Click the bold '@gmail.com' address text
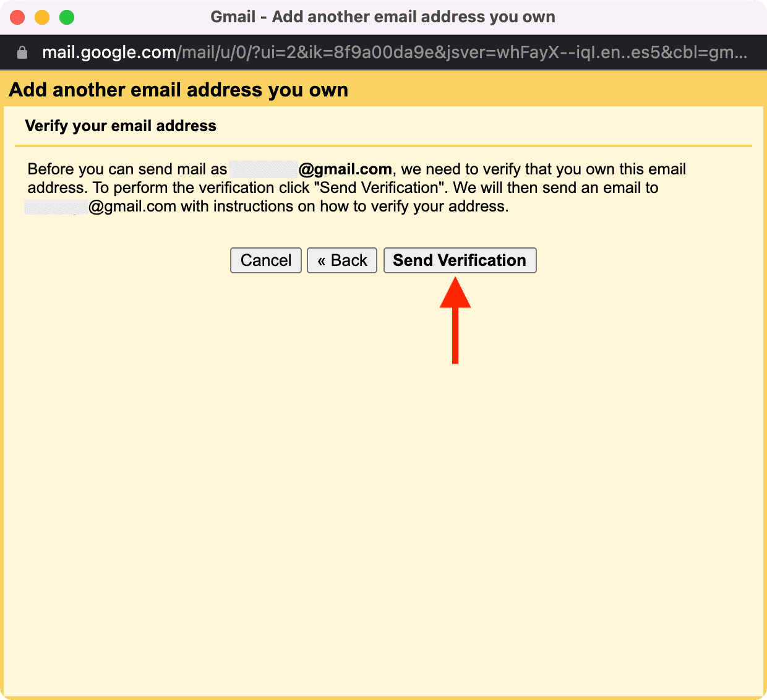This screenshot has height=700, width=767. [x=345, y=169]
